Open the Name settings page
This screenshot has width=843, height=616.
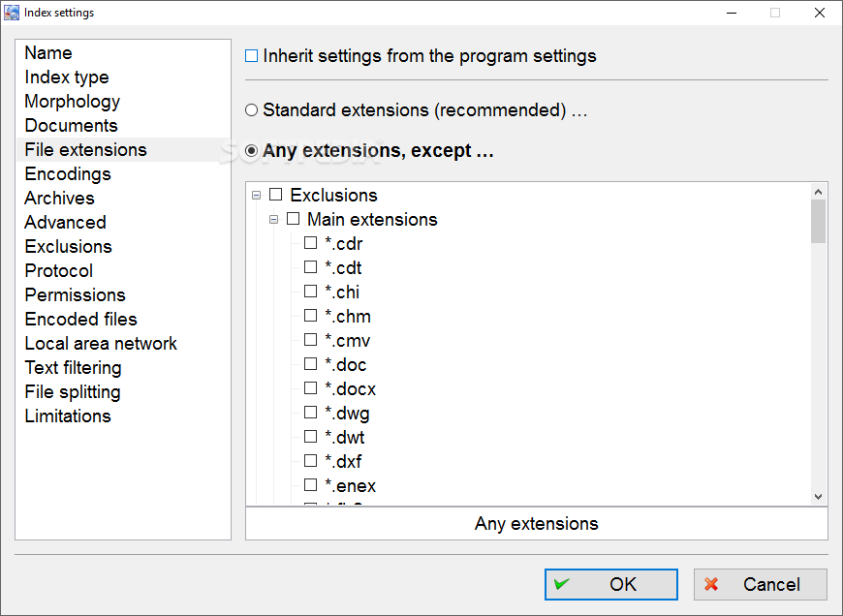click(x=124, y=52)
